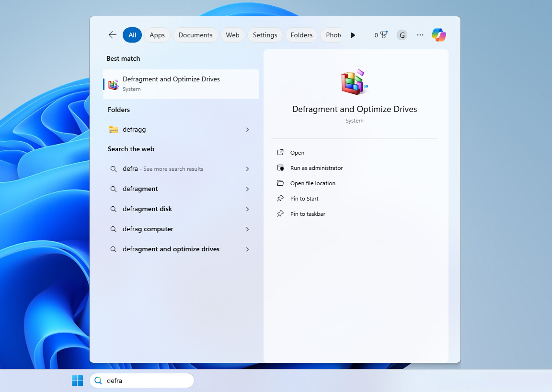Image resolution: width=552 pixels, height=392 pixels.
Task: Click the Copilot icon in search window
Action: click(439, 34)
